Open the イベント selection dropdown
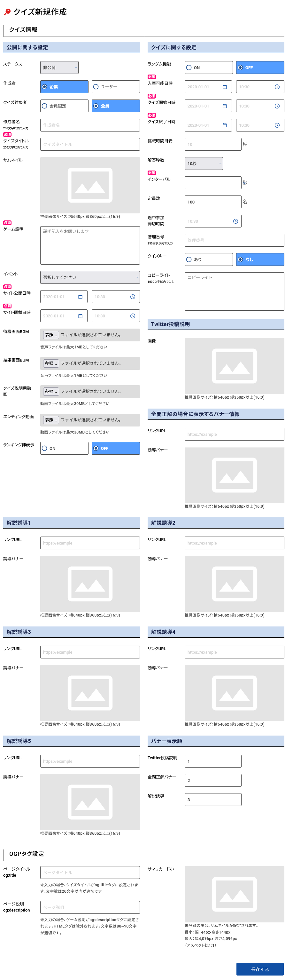This screenshot has height=980, width=293. (x=90, y=278)
